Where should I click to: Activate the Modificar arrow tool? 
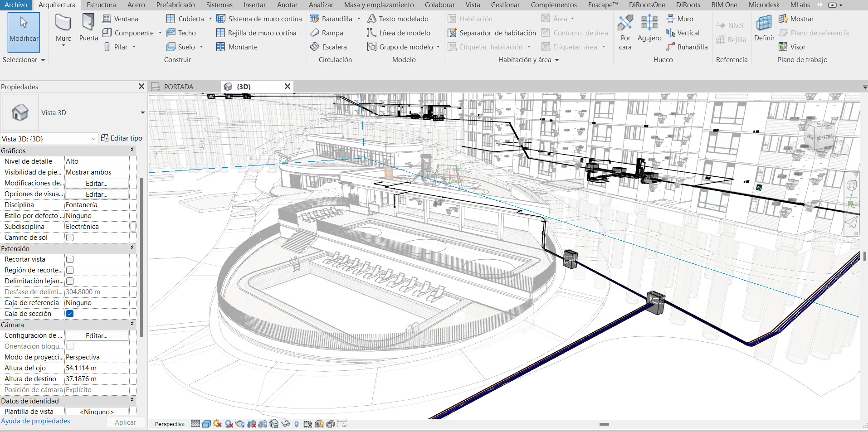pyautogui.click(x=24, y=31)
